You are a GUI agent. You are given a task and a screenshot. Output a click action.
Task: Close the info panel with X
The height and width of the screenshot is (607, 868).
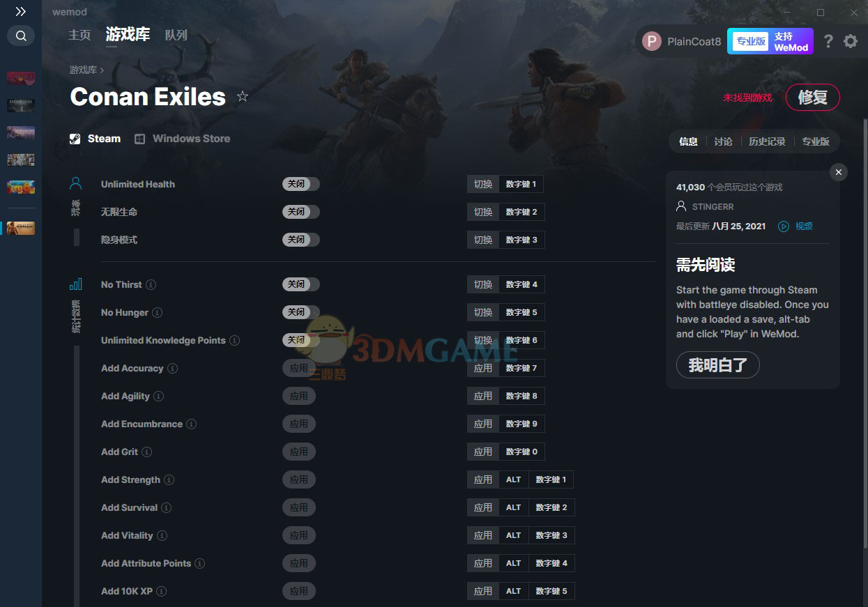coord(839,172)
